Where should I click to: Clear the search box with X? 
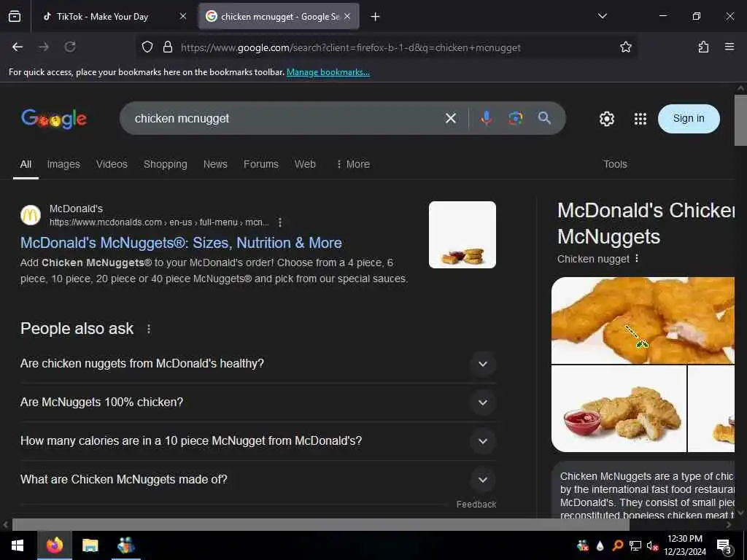[451, 118]
